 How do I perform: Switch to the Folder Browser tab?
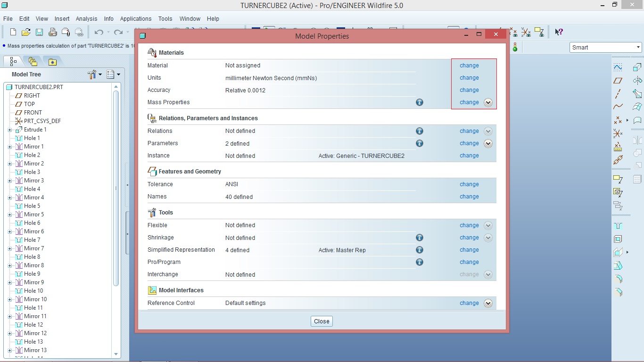(x=33, y=61)
